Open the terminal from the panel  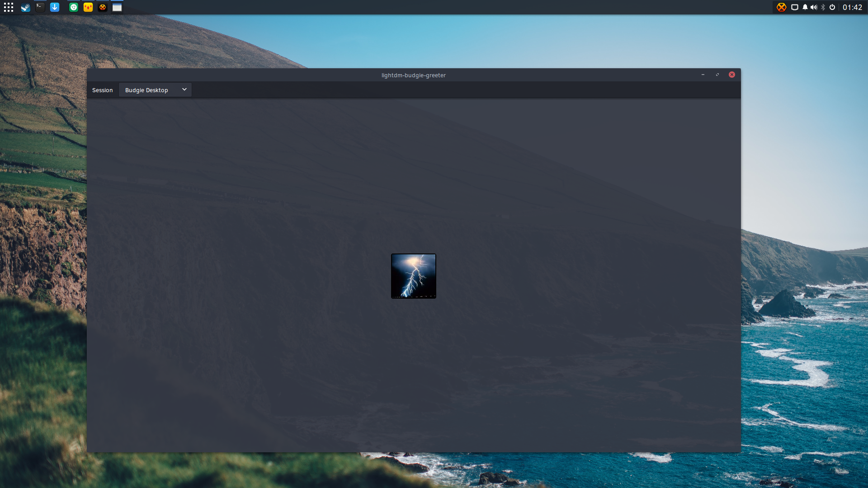click(x=40, y=7)
